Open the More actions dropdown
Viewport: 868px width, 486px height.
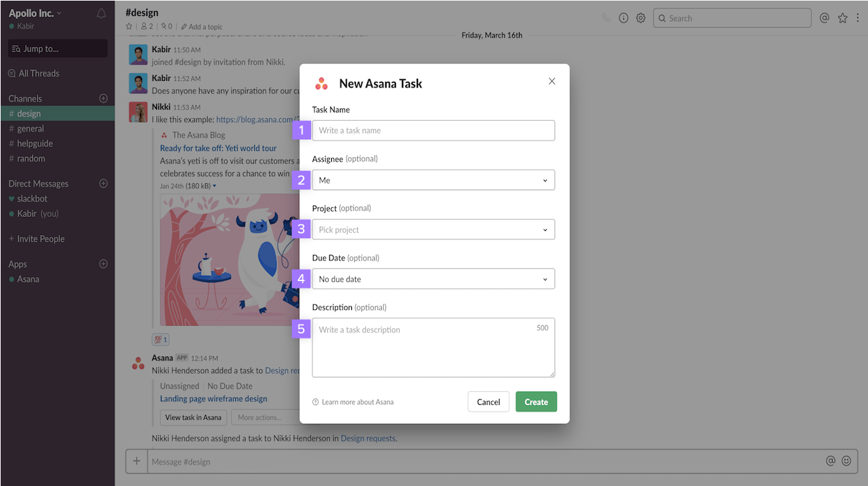(265, 417)
